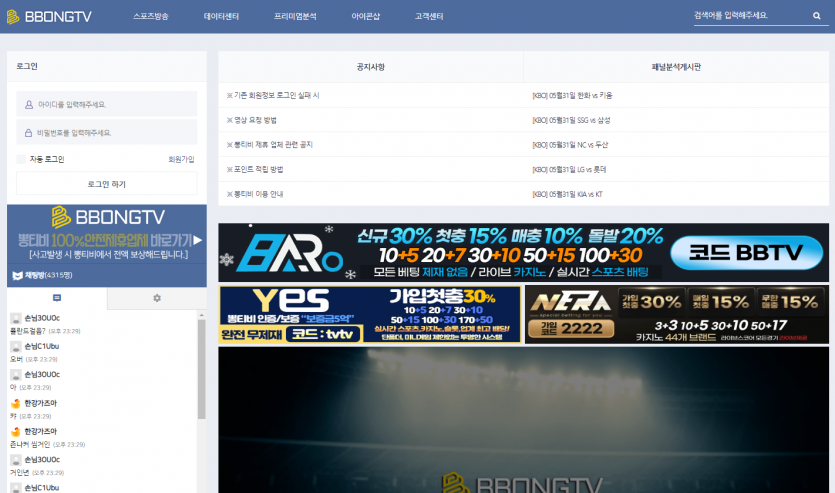The height and width of the screenshot is (493, 835).
Task: Click the chat room icon beside 채팅방
Action: pos(18,275)
